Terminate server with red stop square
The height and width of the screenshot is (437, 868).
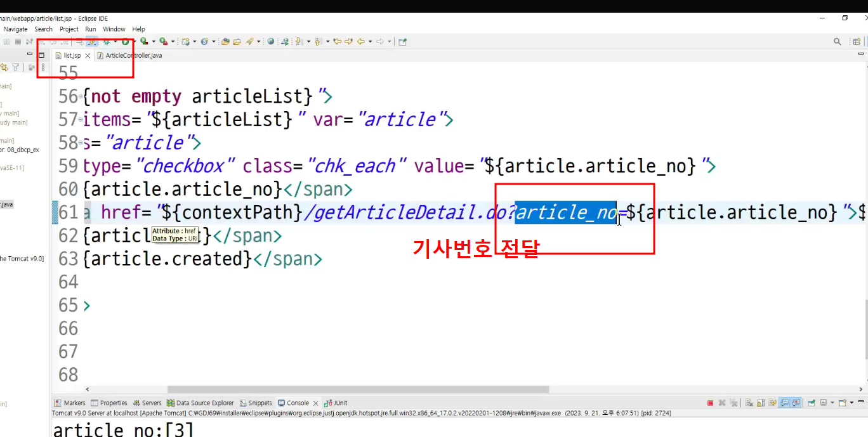tap(710, 403)
